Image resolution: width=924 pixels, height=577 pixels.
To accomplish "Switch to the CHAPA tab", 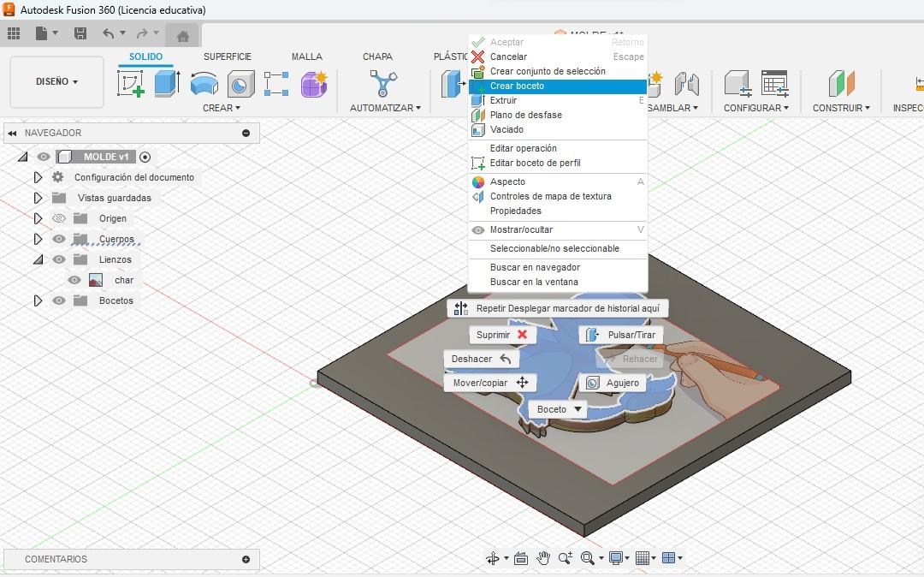I will [x=378, y=57].
